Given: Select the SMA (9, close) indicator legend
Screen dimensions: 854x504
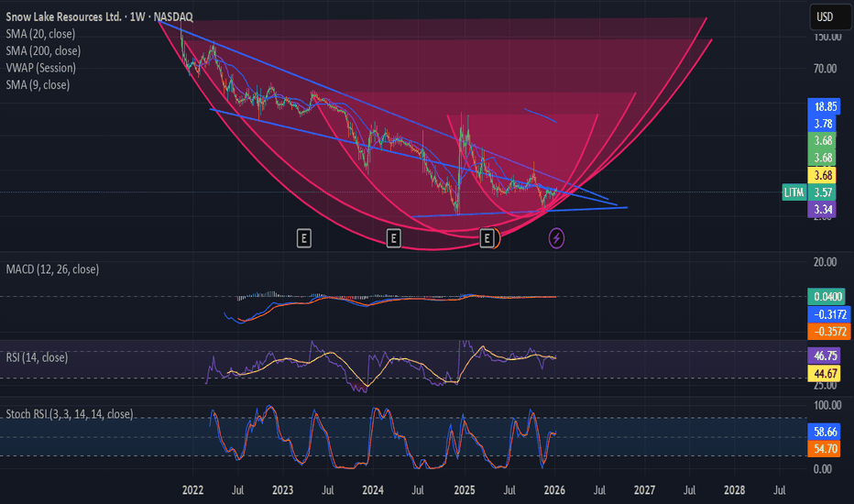Looking at the screenshot, I should tap(38, 84).
